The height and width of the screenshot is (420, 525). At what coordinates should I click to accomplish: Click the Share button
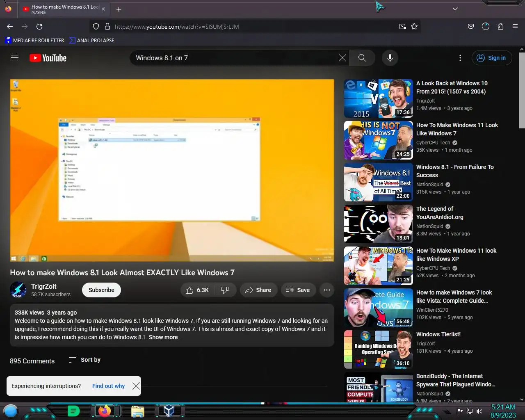click(258, 290)
